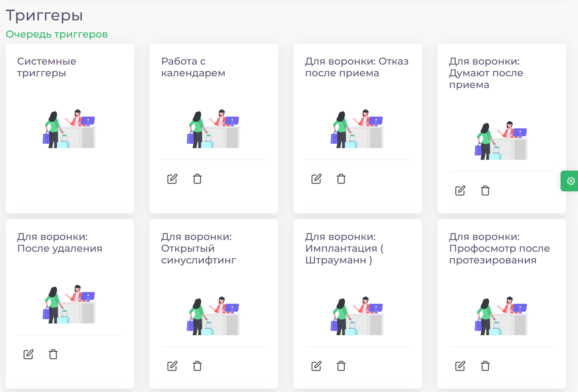Screen dimensions: 578x392
Task: Open the Для воронки: После удаления title
Action: coord(60,242)
